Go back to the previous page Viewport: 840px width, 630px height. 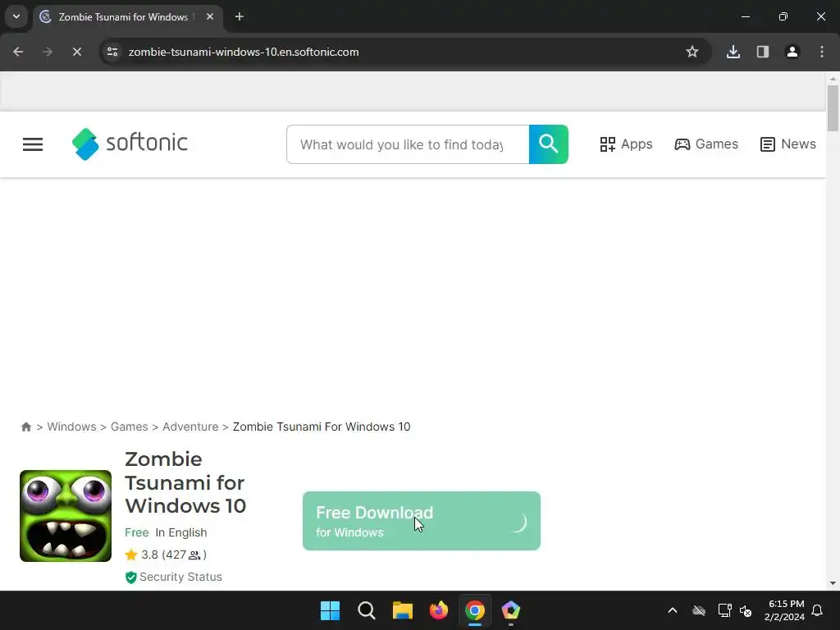pos(18,52)
